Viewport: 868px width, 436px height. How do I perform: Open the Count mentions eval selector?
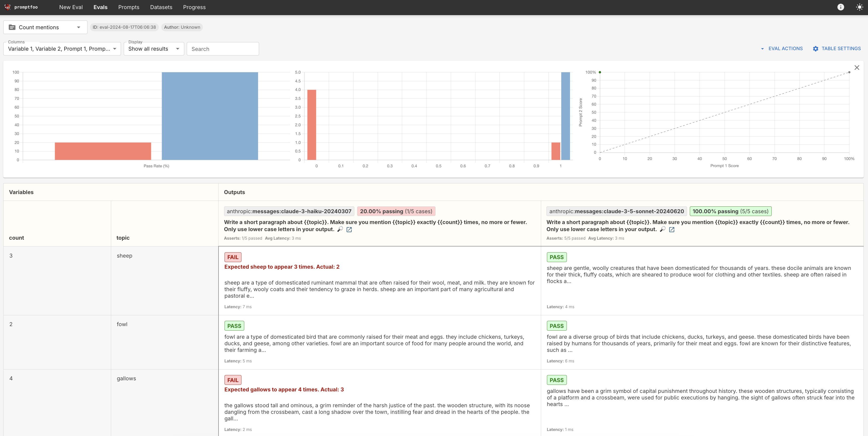45,27
